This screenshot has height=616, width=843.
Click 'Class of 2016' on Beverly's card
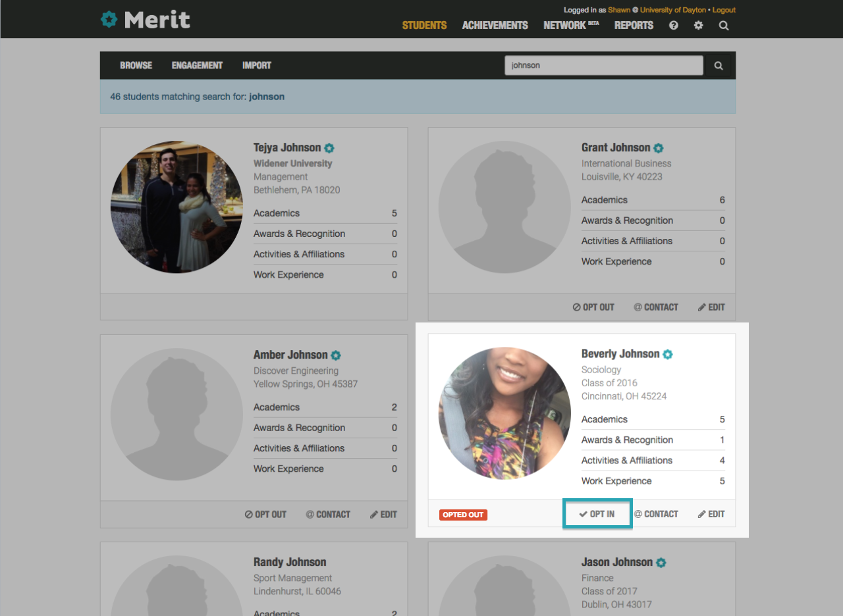point(609,383)
